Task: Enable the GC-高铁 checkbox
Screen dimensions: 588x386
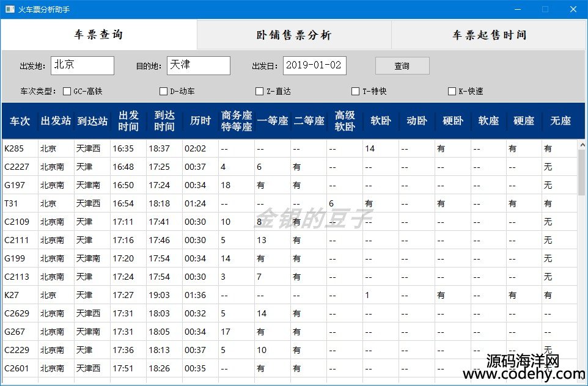Action: tap(67, 91)
